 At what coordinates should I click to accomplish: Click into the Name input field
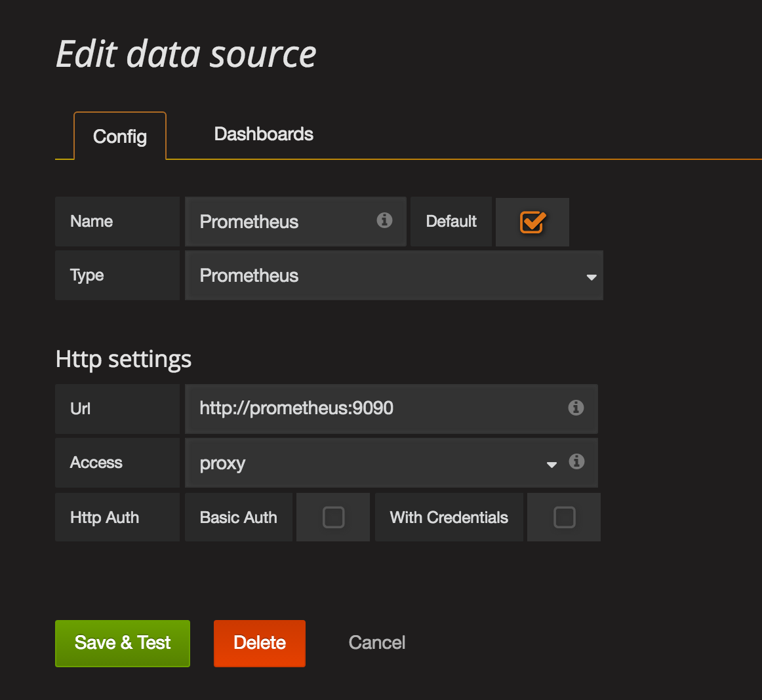pos(296,222)
